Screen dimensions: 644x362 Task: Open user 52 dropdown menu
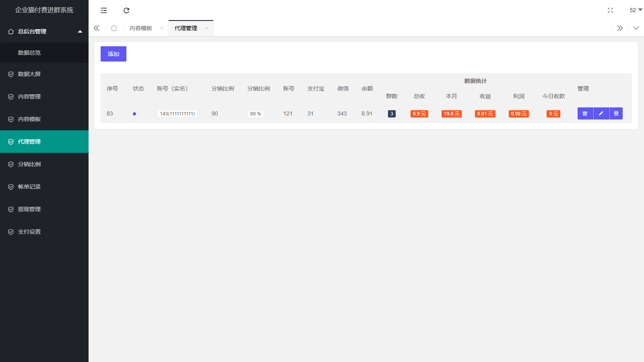(636, 10)
